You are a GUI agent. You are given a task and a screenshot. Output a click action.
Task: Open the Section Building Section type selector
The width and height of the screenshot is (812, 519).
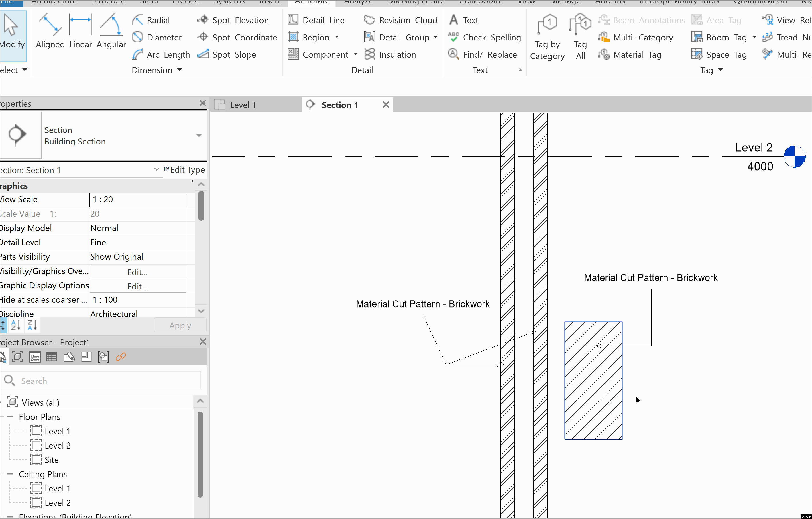tap(199, 135)
